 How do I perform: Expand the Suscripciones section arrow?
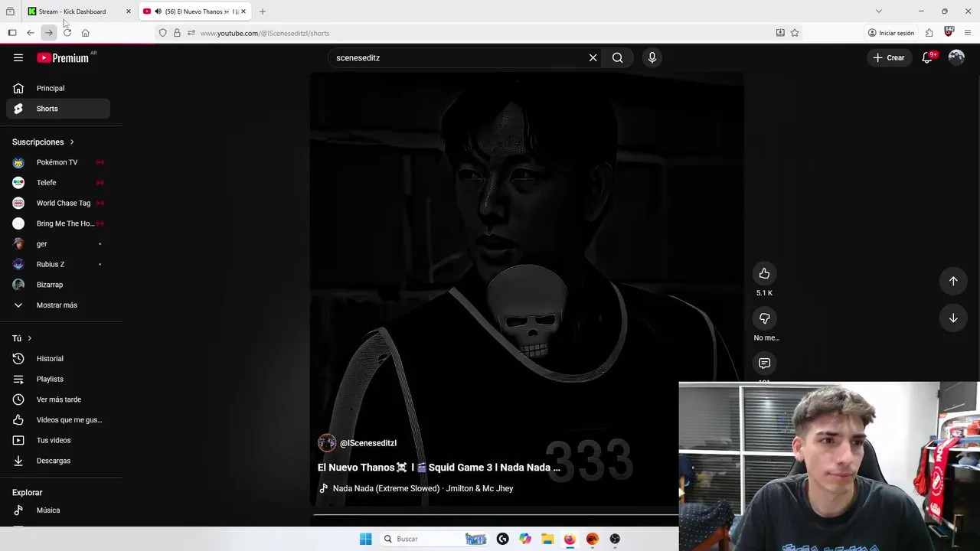tap(72, 142)
